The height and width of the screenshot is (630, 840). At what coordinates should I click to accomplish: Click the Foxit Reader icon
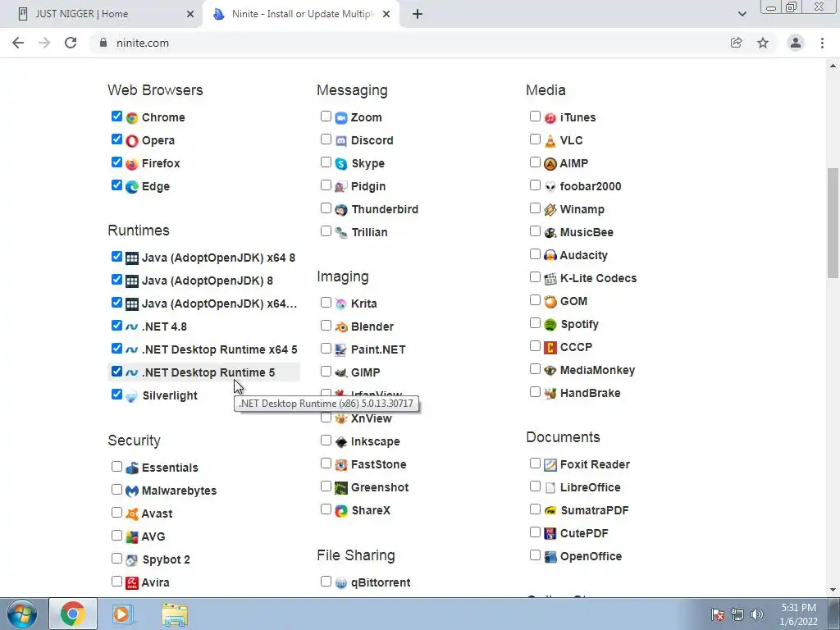coord(550,464)
